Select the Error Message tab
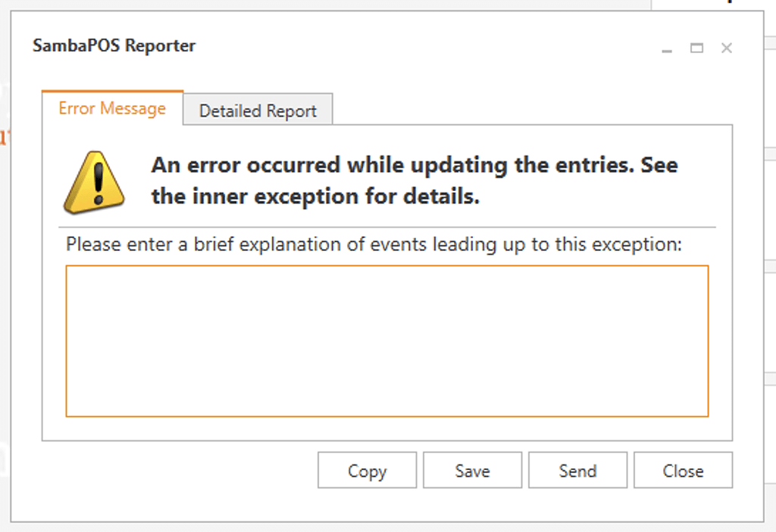776x532 pixels. [x=112, y=108]
